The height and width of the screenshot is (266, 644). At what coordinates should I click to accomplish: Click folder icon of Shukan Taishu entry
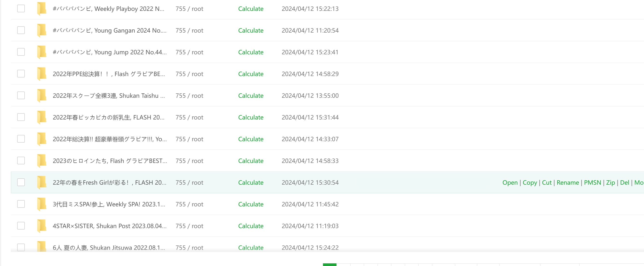(41, 96)
